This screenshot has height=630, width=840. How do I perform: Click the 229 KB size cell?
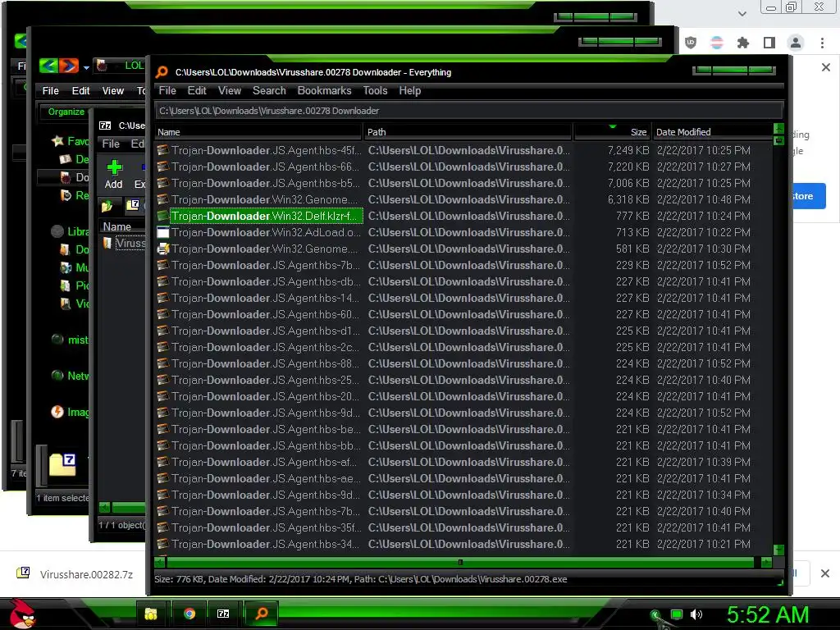632,265
